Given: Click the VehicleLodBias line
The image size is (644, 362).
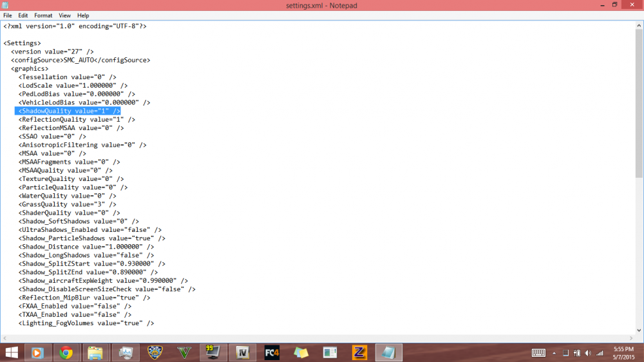Looking at the screenshot, I should tap(84, 102).
